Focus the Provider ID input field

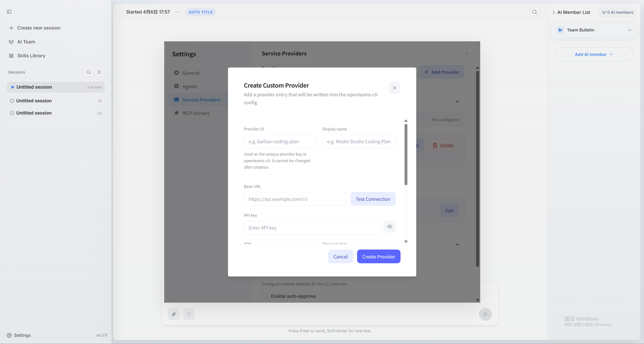tap(280, 142)
